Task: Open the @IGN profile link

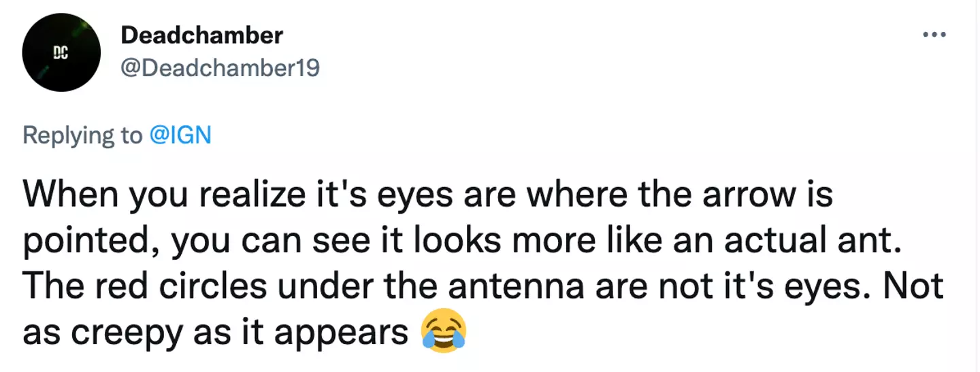Action: (180, 135)
